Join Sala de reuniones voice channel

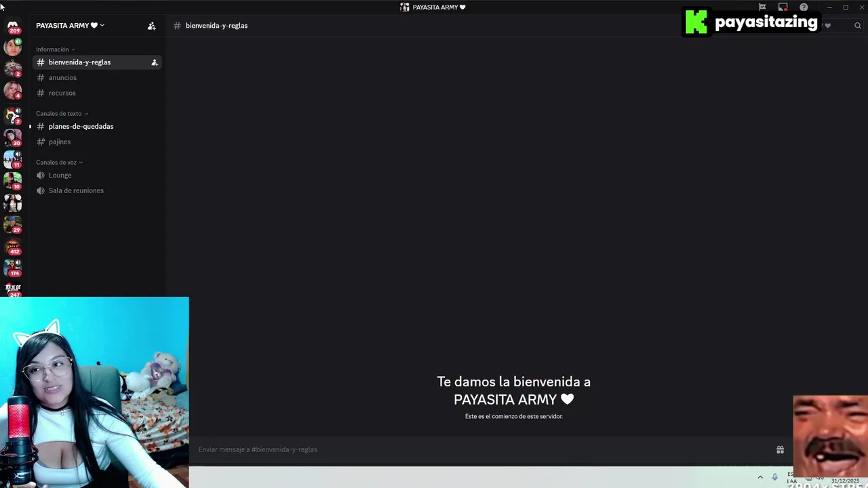click(x=96, y=190)
